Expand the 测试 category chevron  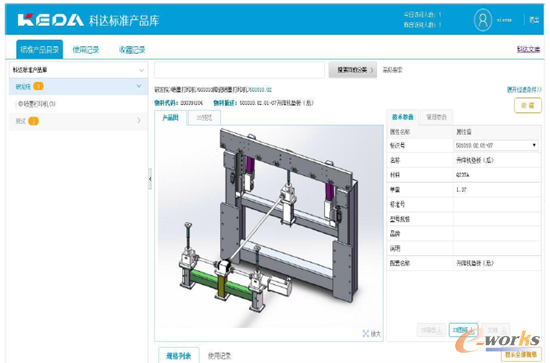pyautogui.click(x=139, y=121)
